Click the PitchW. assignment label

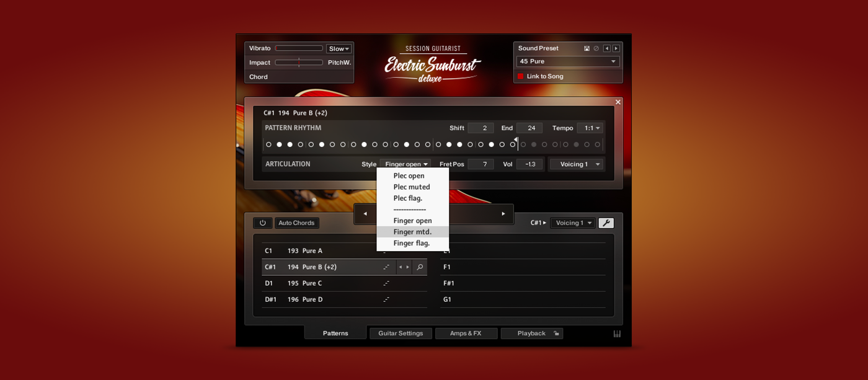tap(339, 63)
